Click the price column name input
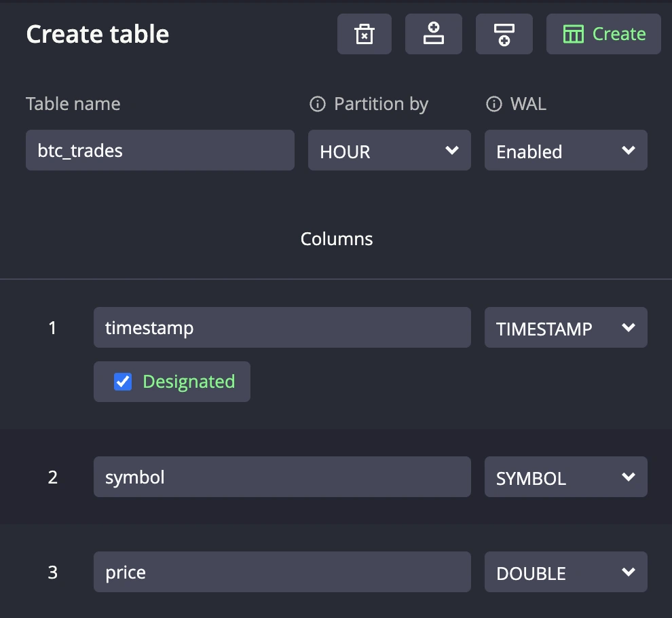This screenshot has height=618, width=672. pos(282,572)
